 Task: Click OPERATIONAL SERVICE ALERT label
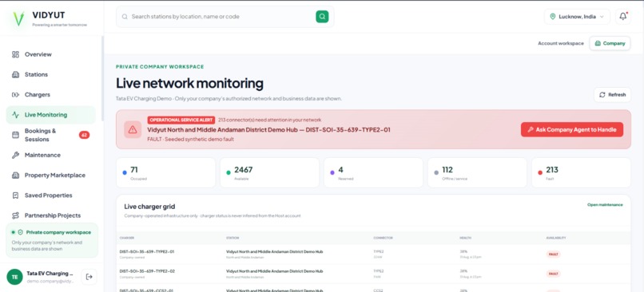tap(181, 120)
